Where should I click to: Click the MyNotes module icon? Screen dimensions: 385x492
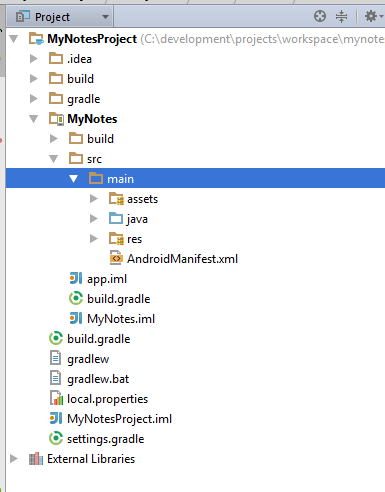pyautogui.click(x=56, y=119)
